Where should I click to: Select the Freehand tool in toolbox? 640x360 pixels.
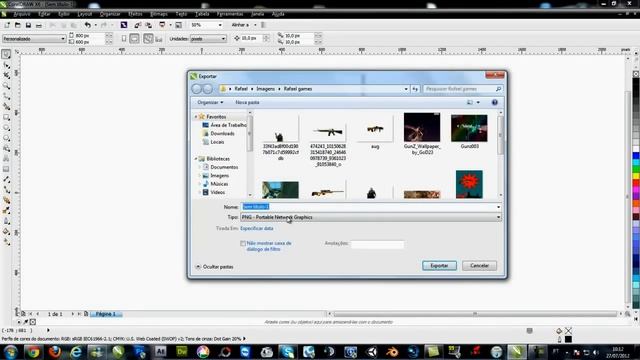coord(7,96)
